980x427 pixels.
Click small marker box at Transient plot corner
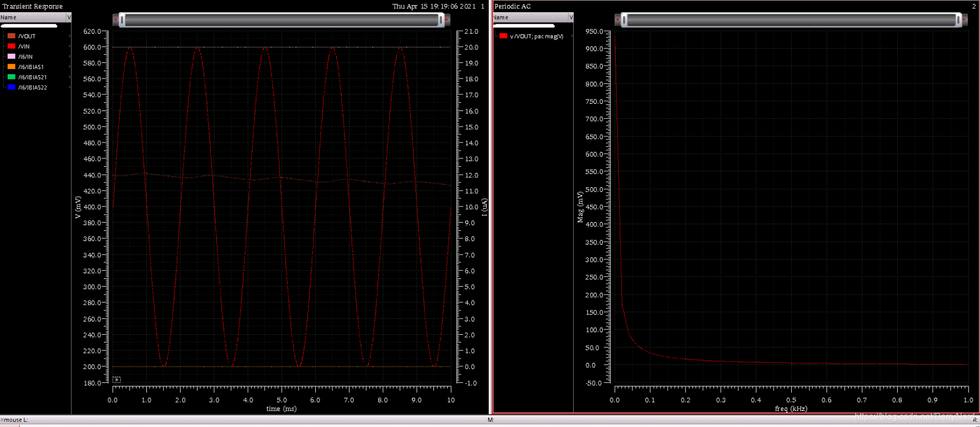coord(116,379)
